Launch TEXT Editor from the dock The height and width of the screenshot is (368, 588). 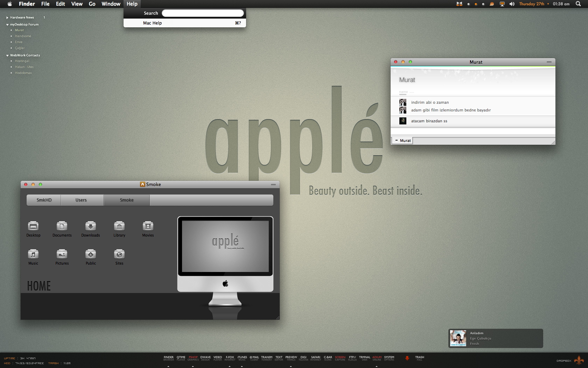click(279, 358)
